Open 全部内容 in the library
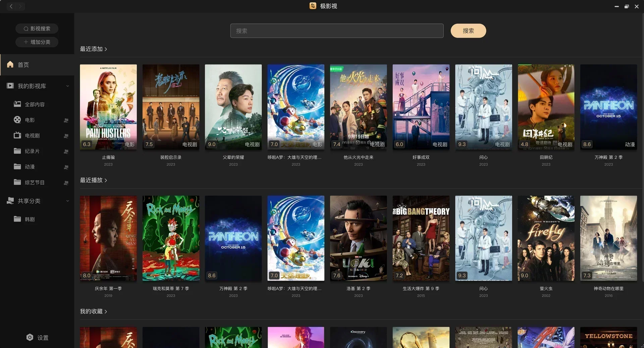The image size is (644, 348). [x=37, y=104]
